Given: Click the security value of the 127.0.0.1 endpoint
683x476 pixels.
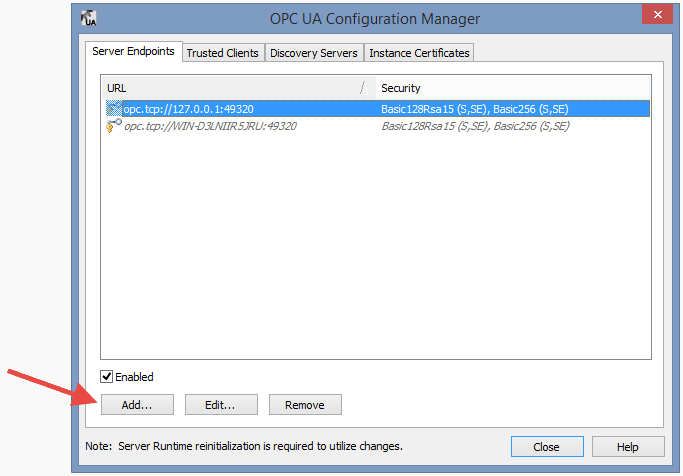Looking at the screenshot, I should [x=475, y=109].
